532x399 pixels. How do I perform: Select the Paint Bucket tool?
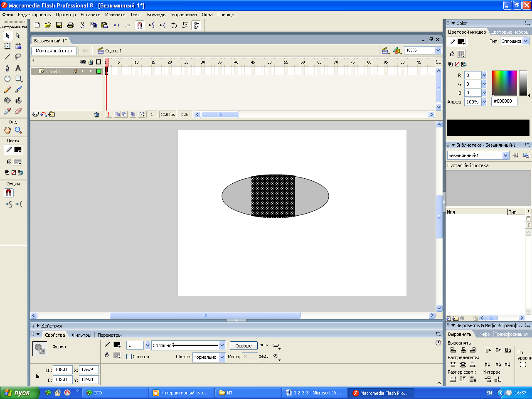18,100
